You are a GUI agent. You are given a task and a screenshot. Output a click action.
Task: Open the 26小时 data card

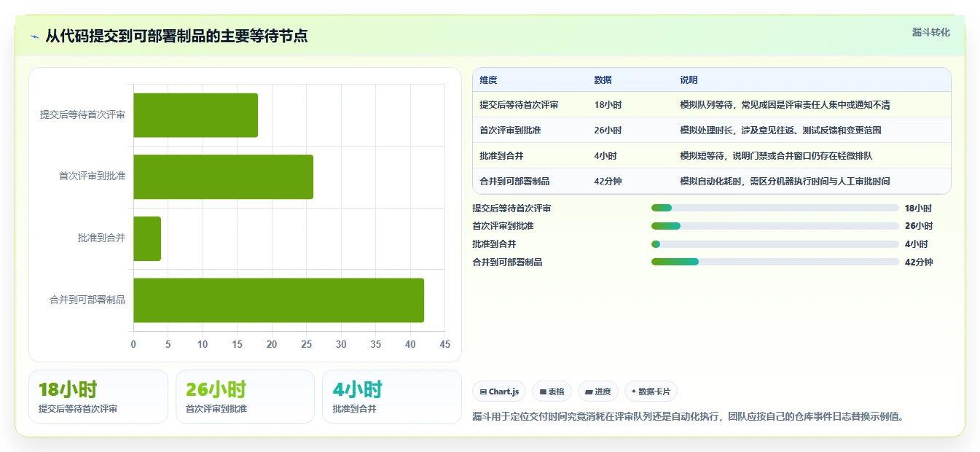tap(245, 397)
